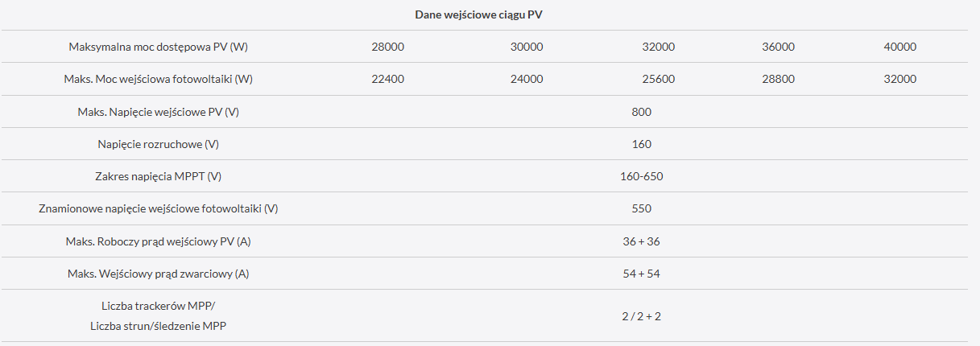Click the "36 + 36" current value

[x=642, y=241]
